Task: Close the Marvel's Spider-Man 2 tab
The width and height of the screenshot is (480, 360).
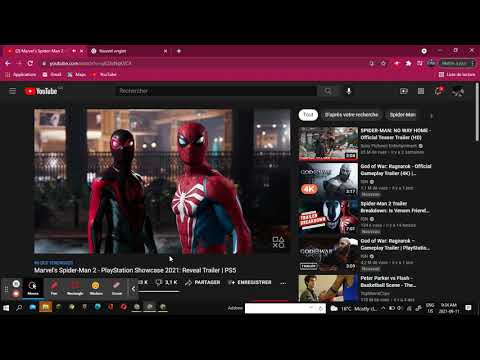Action: (x=82, y=51)
